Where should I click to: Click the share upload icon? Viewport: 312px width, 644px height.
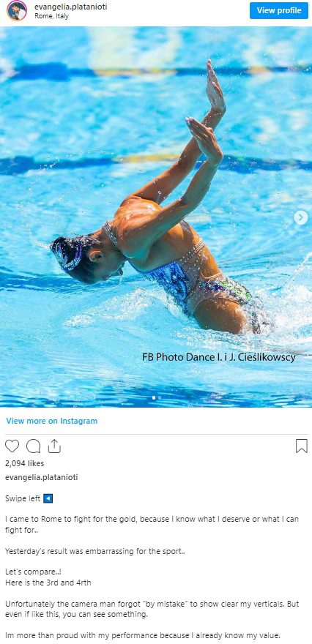click(54, 446)
